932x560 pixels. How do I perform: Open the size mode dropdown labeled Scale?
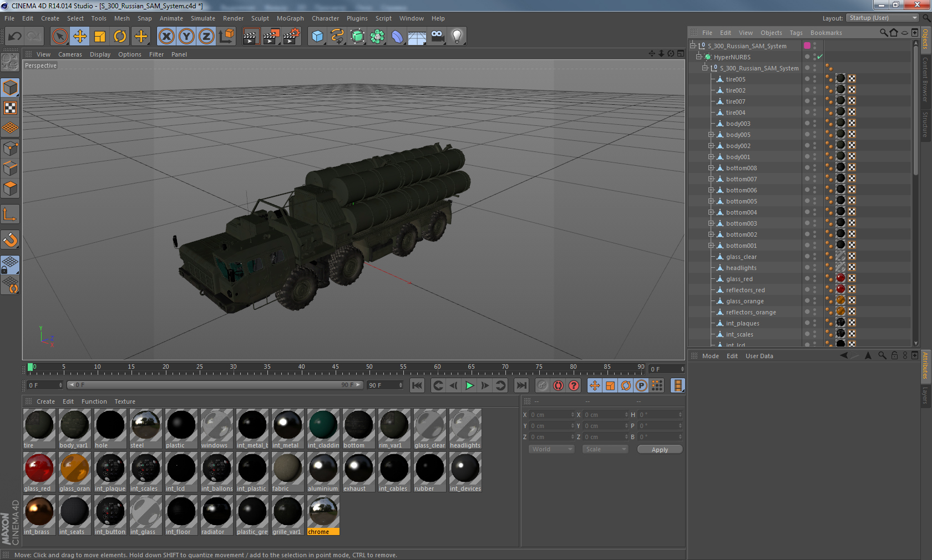pyautogui.click(x=605, y=449)
